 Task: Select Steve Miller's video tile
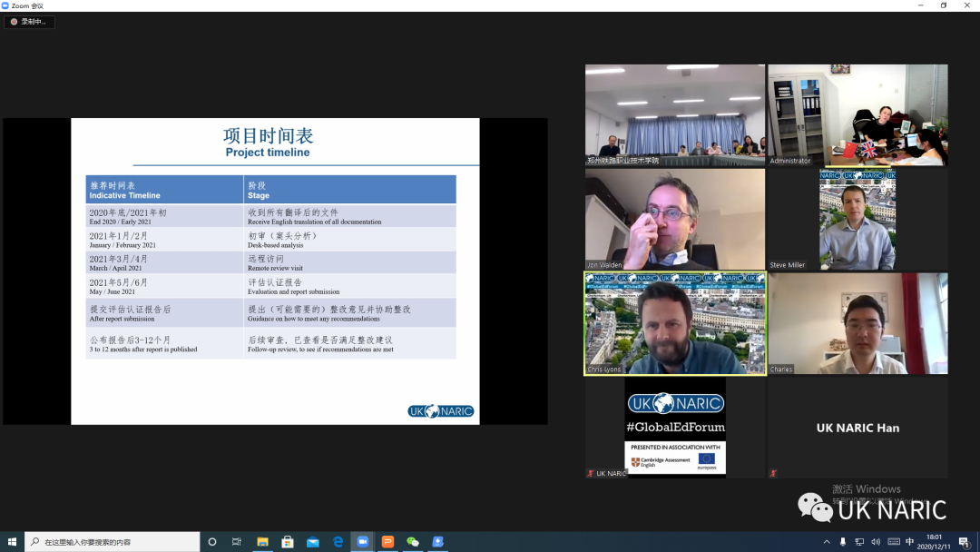pos(857,220)
